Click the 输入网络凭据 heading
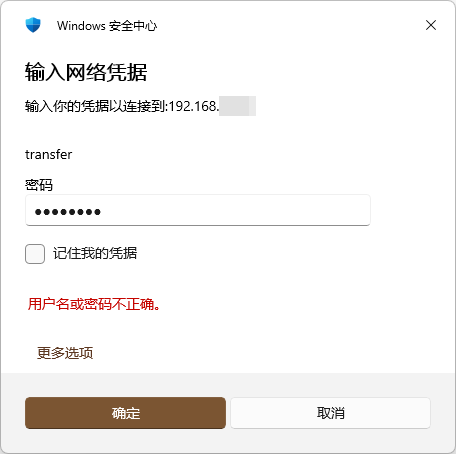 click(x=86, y=72)
